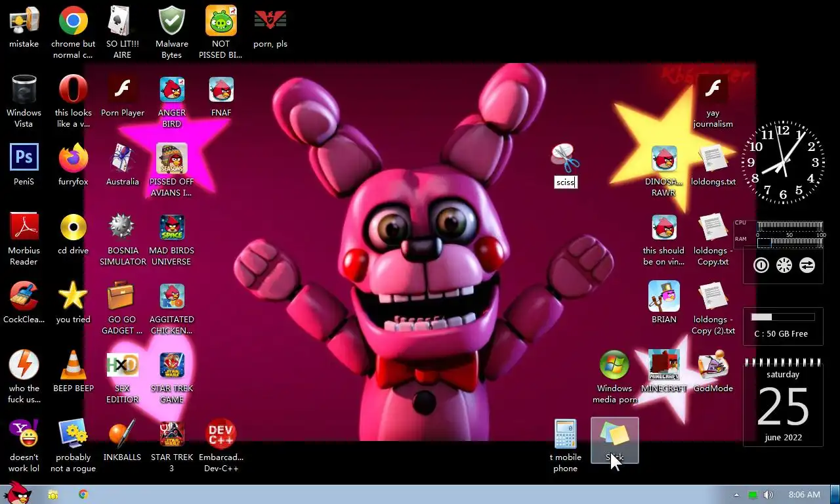Open the 'chrome but normal' Chrome icon
This screenshot has height=504, width=840.
pos(73,22)
